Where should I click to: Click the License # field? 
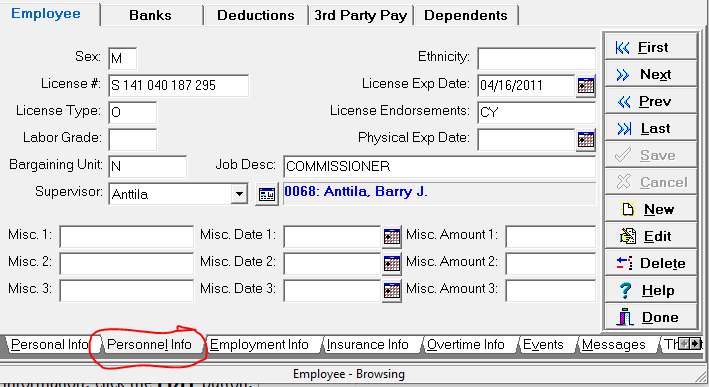click(179, 85)
